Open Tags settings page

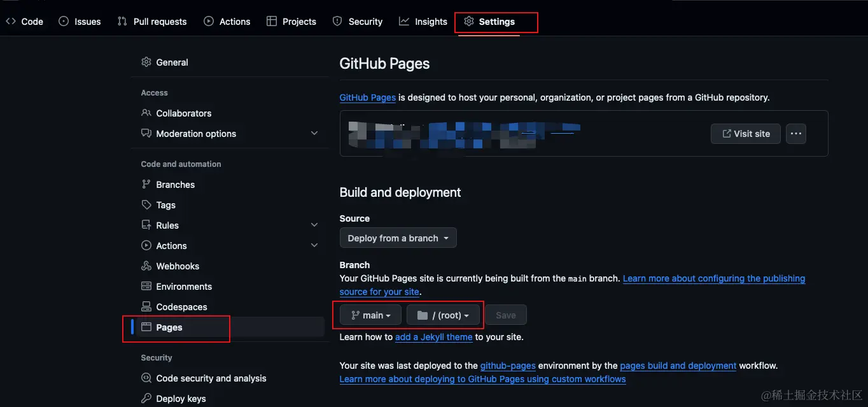pos(230,205)
